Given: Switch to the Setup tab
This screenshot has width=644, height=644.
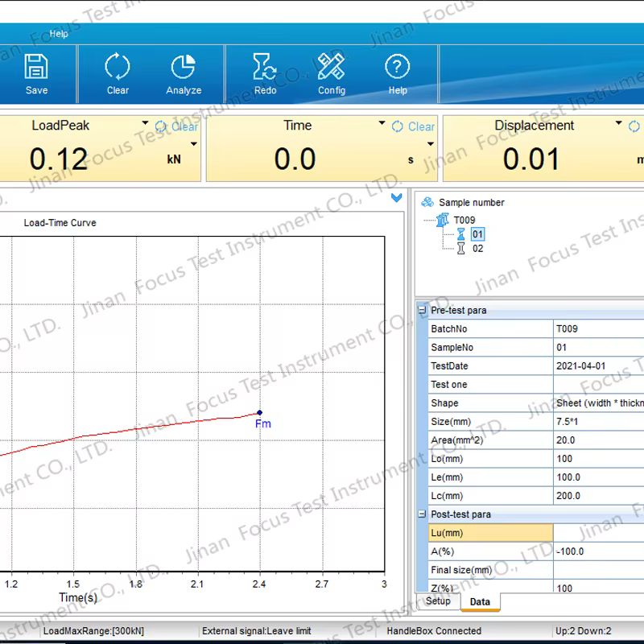Looking at the screenshot, I should pos(438,601).
